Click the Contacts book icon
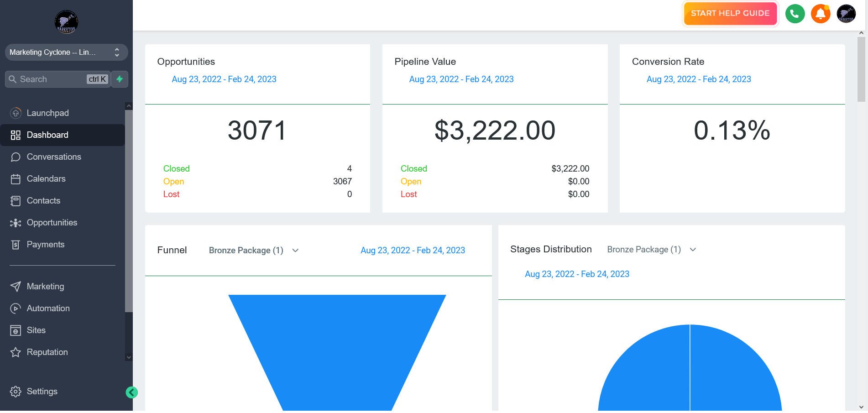 click(x=16, y=201)
